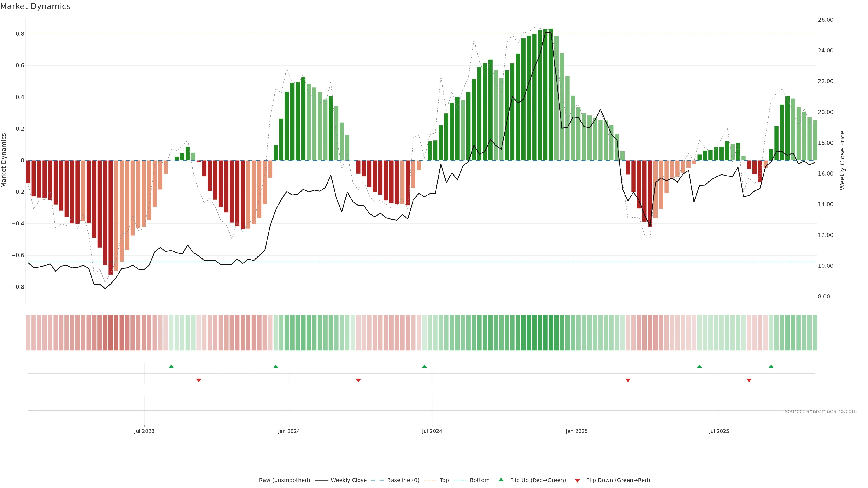Click the Flip Up triangle just before Jan 2024

point(276,366)
